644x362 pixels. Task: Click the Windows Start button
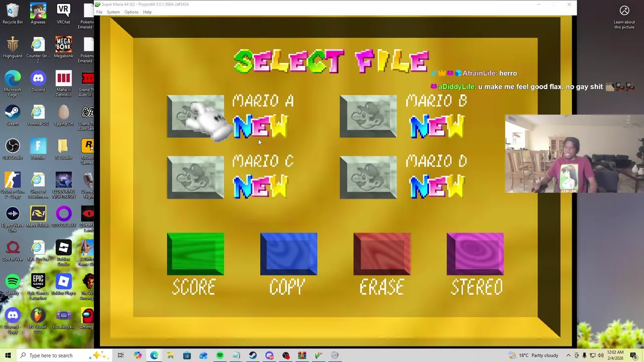click(x=8, y=355)
